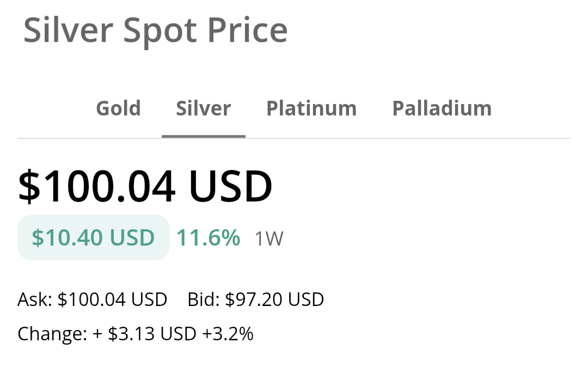Click the + $3.13 USD change amount
Viewport: 588px width, 367px height.
(144, 334)
